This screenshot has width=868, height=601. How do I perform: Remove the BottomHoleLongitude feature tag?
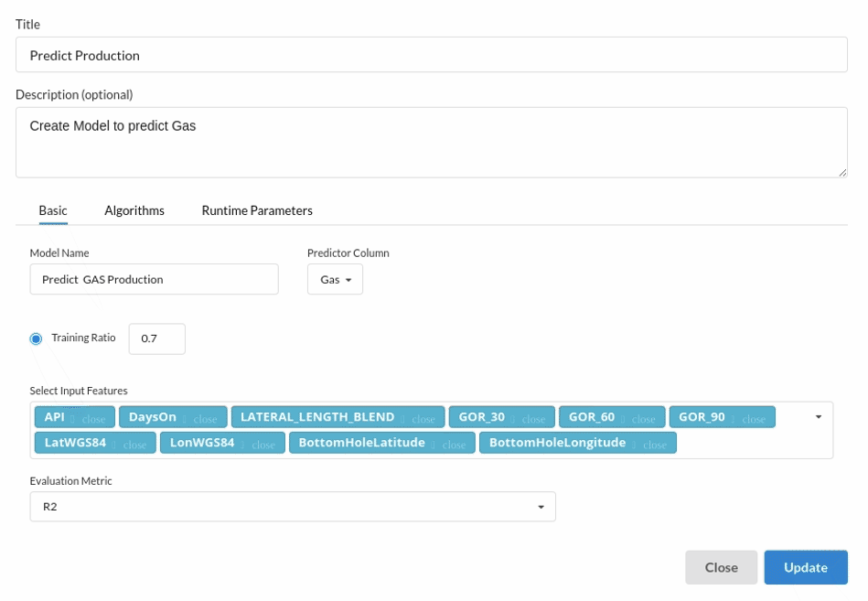(x=654, y=445)
